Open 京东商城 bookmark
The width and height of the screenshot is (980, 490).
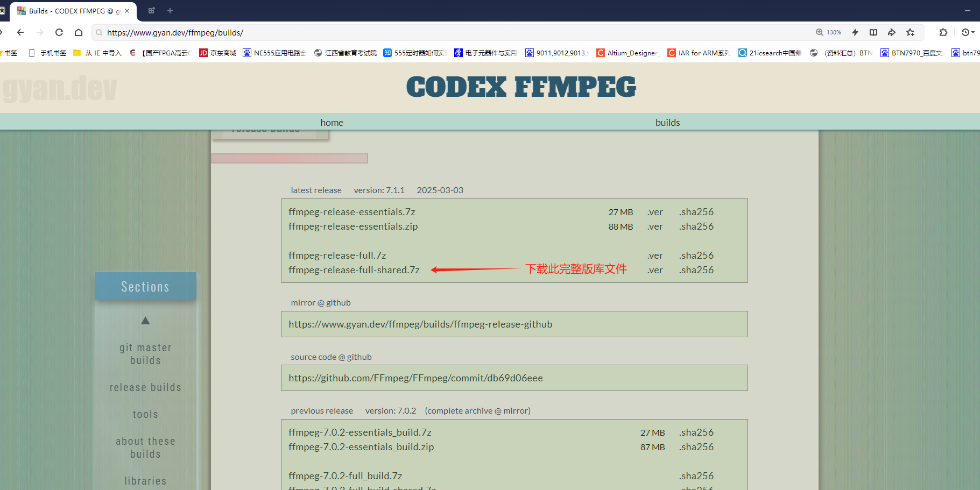[x=218, y=53]
